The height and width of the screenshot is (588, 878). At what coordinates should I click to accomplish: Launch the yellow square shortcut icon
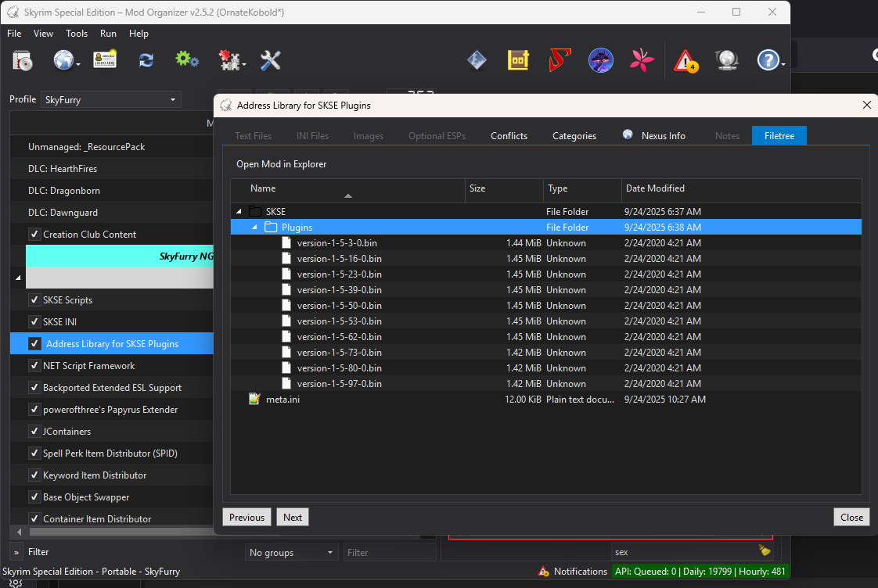[x=518, y=60]
